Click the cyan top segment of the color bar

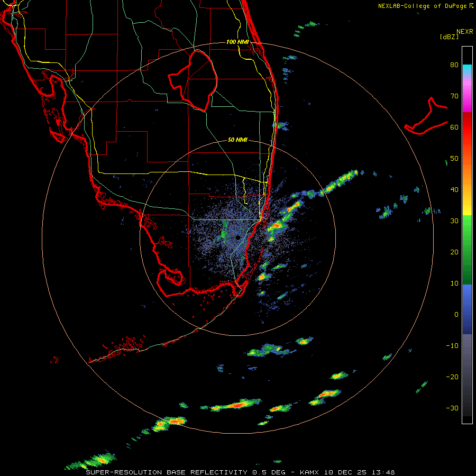(467, 70)
